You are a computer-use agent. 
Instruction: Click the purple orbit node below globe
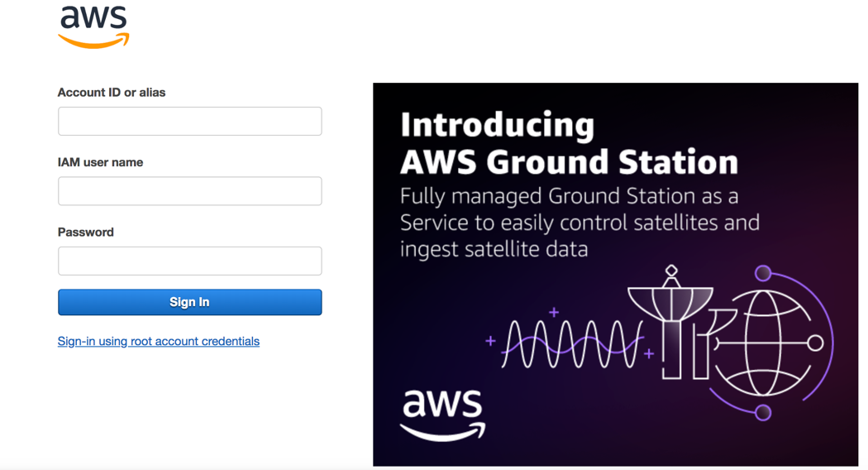[x=763, y=412]
